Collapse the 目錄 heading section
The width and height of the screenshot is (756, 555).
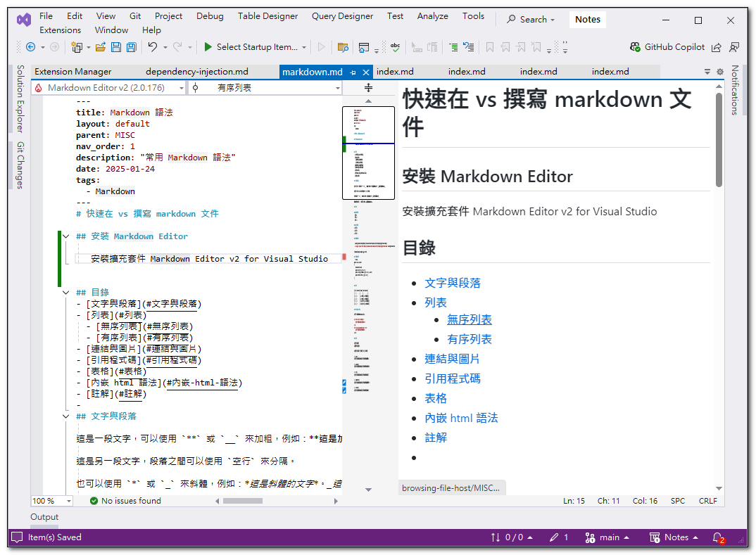click(66, 293)
